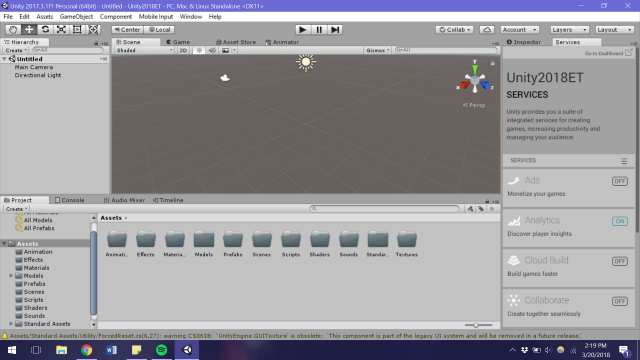Open the GameObject menu

click(76, 17)
